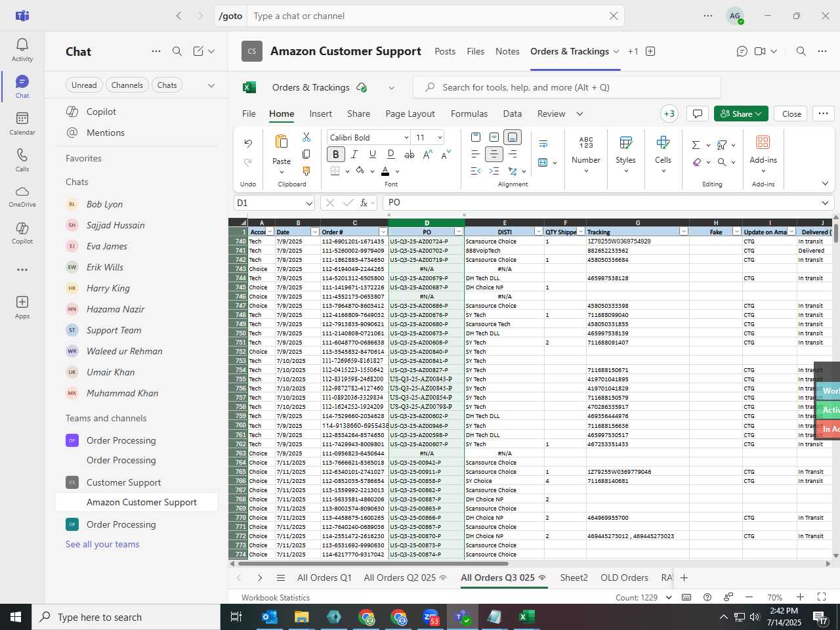Zoom in with plus button

click(x=800, y=597)
